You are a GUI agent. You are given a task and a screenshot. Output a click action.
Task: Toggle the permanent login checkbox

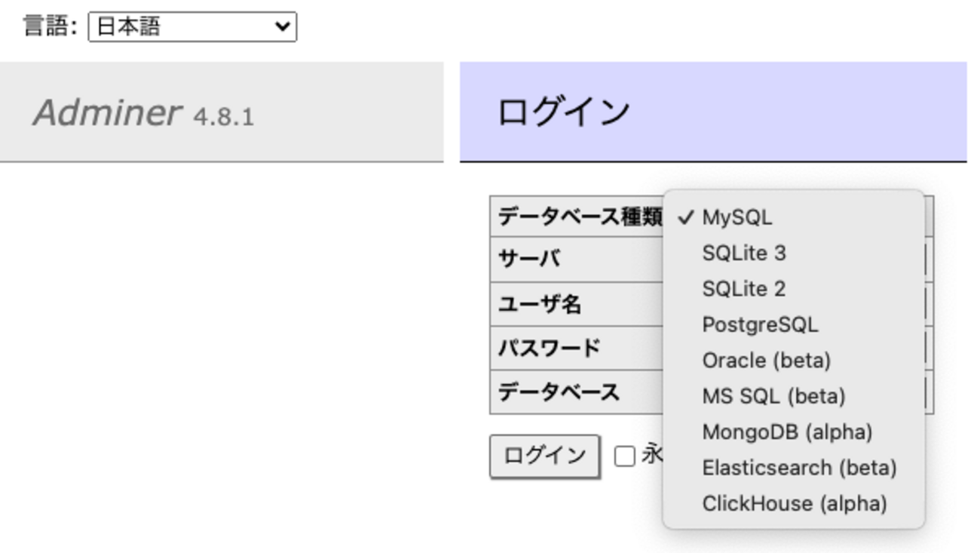tap(625, 456)
